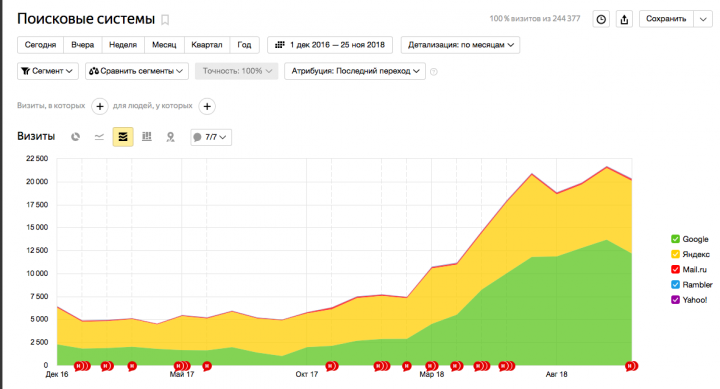The width and height of the screenshot is (720, 389).
Task: Switch to line chart view
Action: [99, 137]
